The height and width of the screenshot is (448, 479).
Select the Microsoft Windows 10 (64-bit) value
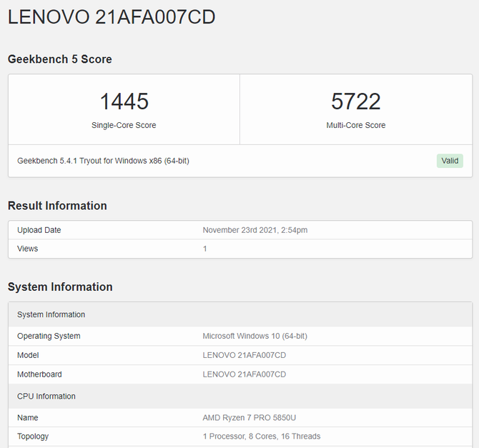(x=255, y=336)
